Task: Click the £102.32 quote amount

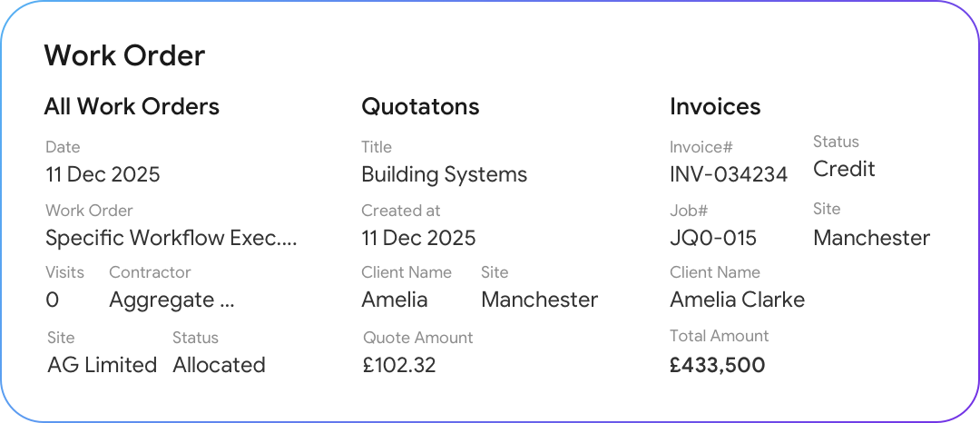Action: click(x=398, y=365)
